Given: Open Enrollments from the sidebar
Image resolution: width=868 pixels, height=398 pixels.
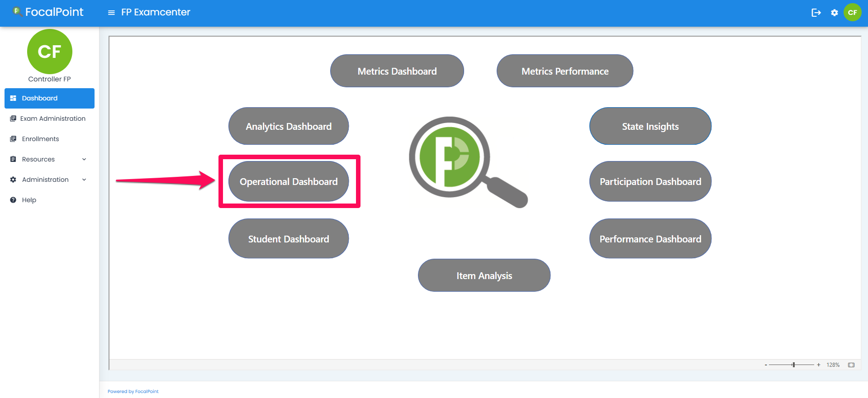Looking at the screenshot, I should coord(49,139).
